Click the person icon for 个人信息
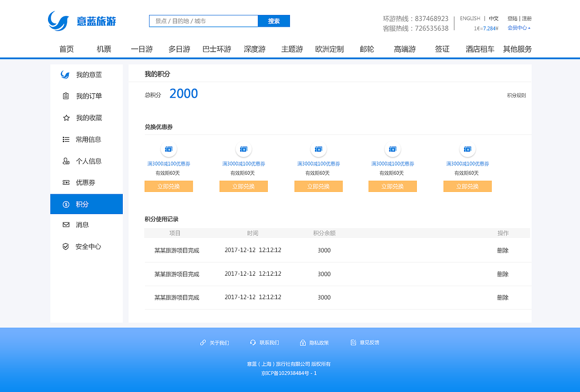Image resolution: width=580 pixels, height=392 pixels. [x=66, y=161]
